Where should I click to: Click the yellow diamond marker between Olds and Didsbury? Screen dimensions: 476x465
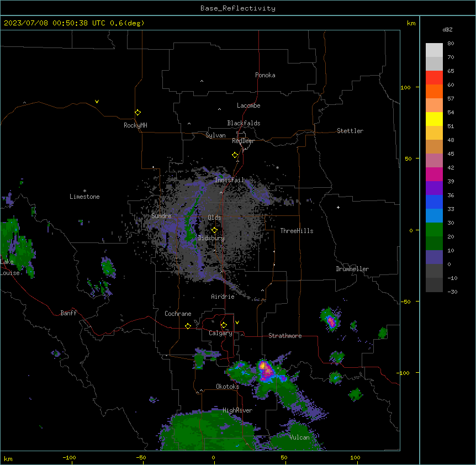[214, 230]
